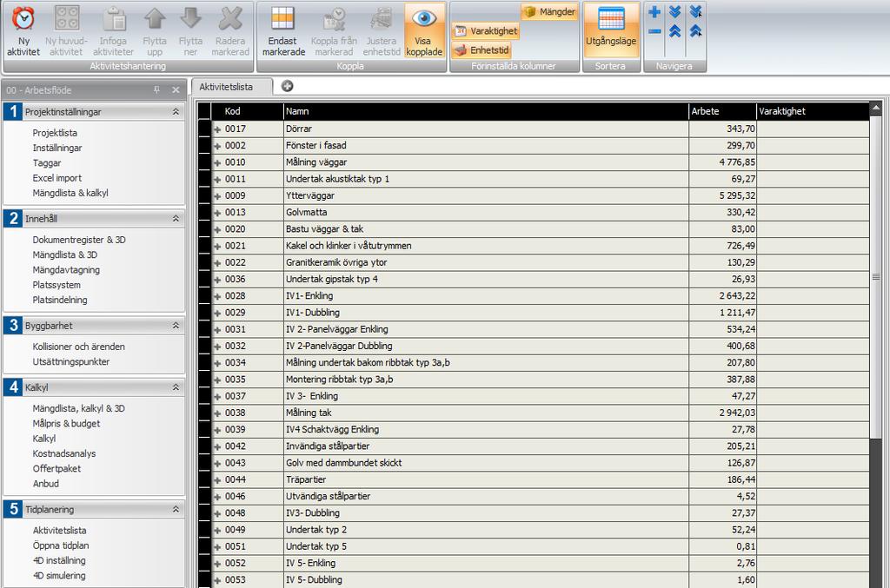Sort by the Namn column header
The width and height of the screenshot is (890, 588).
coord(486,111)
